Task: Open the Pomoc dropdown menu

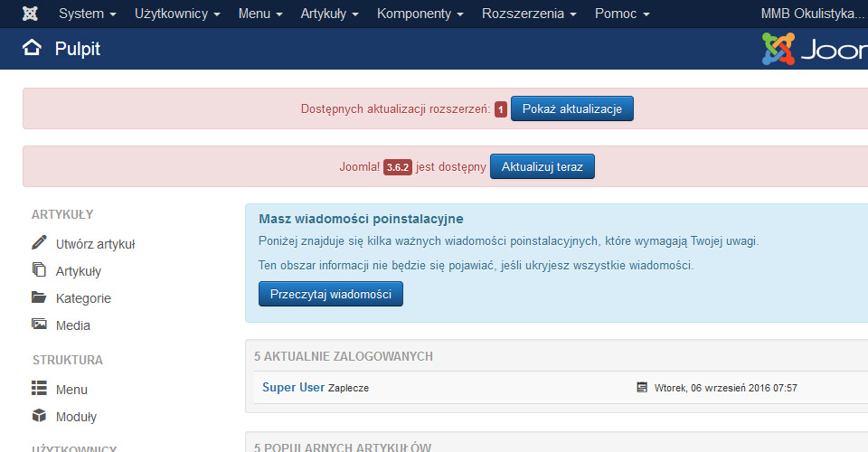Action: coord(622,14)
